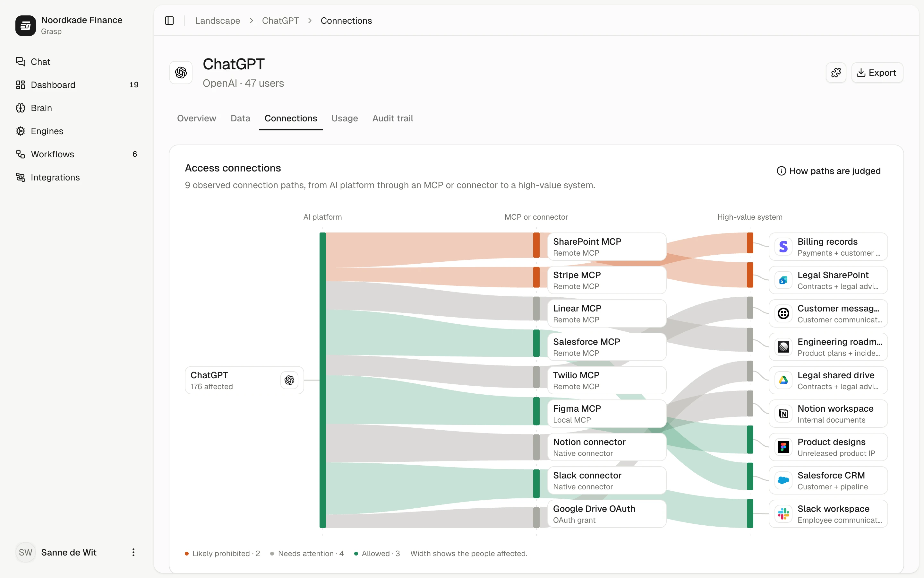Click the Notion icon on Notion workspace

tap(783, 414)
